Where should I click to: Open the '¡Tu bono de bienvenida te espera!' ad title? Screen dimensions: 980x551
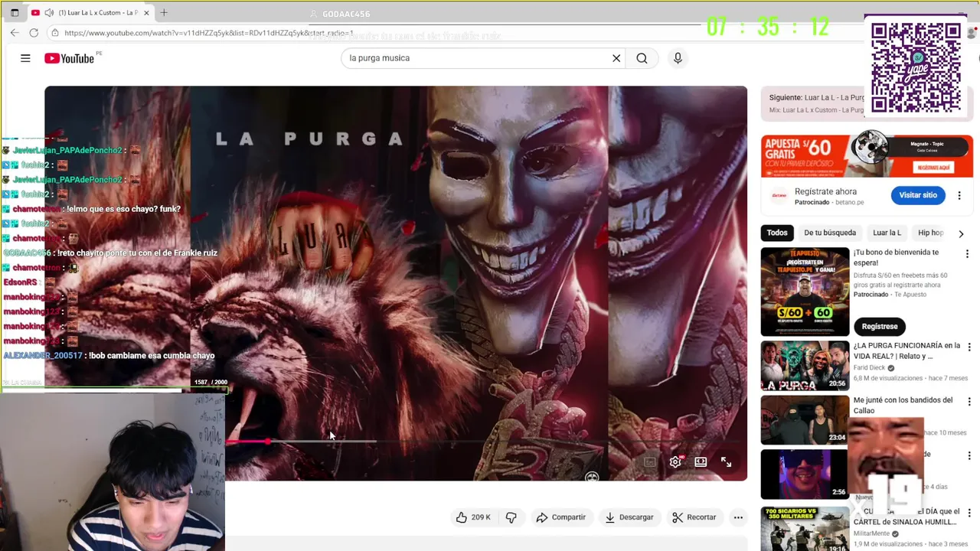896,257
